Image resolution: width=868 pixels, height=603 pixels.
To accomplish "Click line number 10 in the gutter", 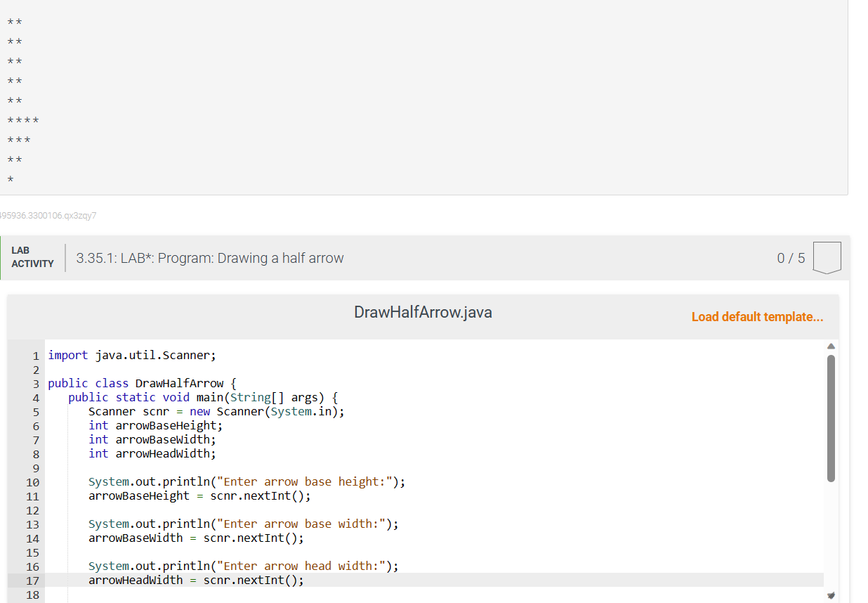I will (32, 482).
